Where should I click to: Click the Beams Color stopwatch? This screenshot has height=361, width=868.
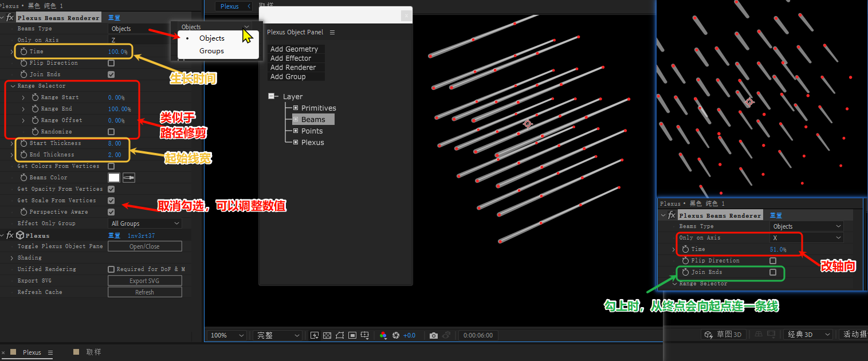tap(23, 178)
